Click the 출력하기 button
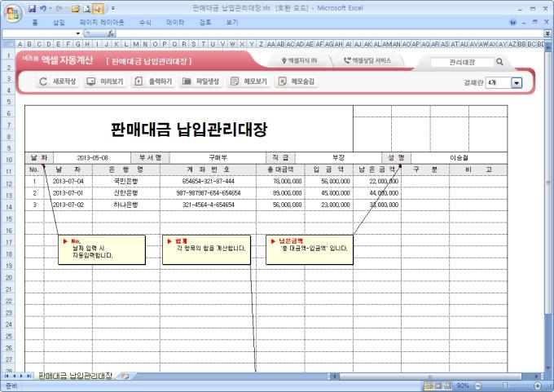This screenshot has width=554, height=392. click(x=153, y=81)
